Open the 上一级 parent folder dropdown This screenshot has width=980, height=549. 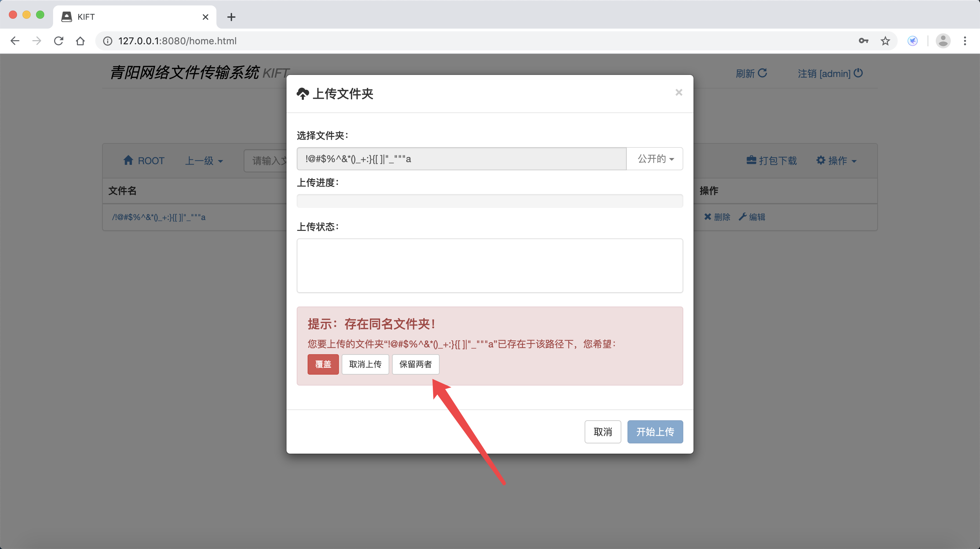pos(204,161)
